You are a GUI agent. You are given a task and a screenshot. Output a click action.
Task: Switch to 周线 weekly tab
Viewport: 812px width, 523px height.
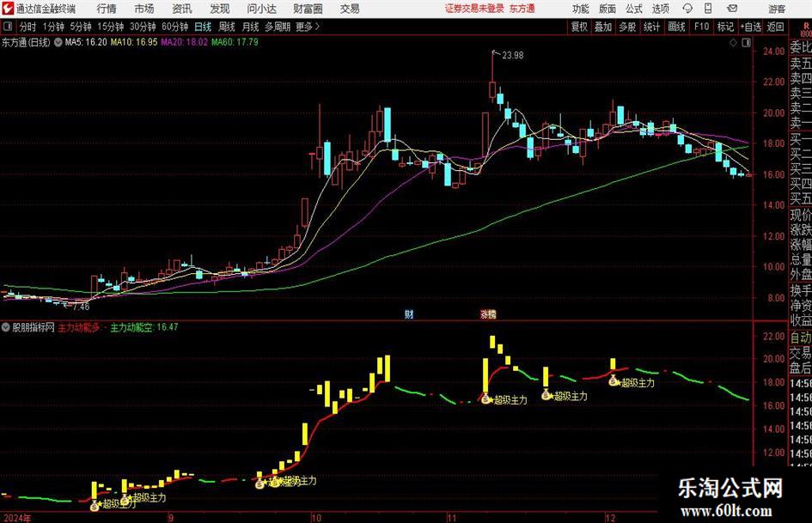[227, 27]
